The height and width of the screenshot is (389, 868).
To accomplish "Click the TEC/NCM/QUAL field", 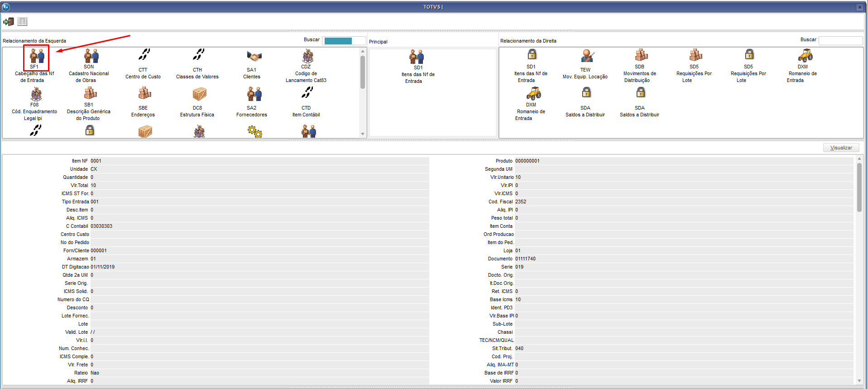I will pos(684,340).
